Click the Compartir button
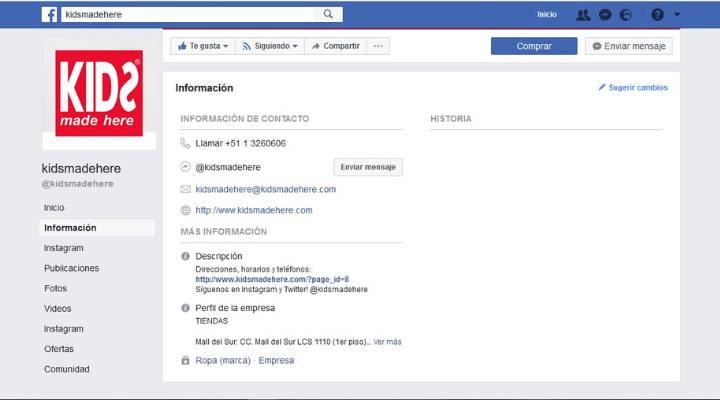The width and height of the screenshot is (720, 400). (336, 46)
